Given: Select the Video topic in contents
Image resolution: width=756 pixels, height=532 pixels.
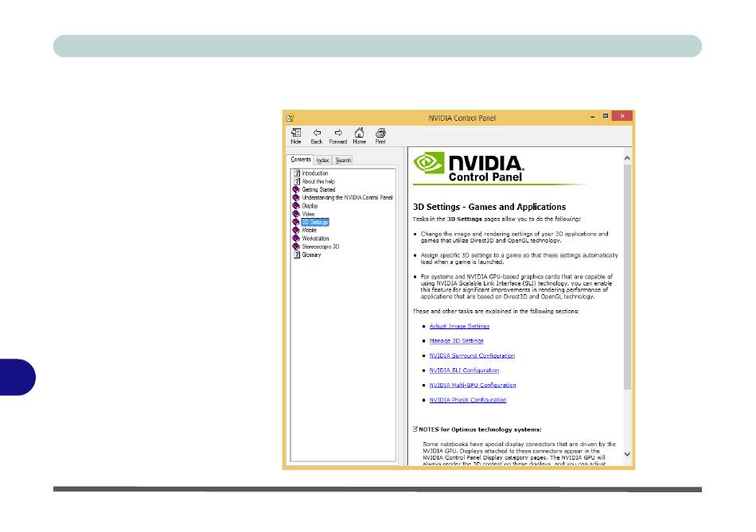Looking at the screenshot, I should [309, 214].
